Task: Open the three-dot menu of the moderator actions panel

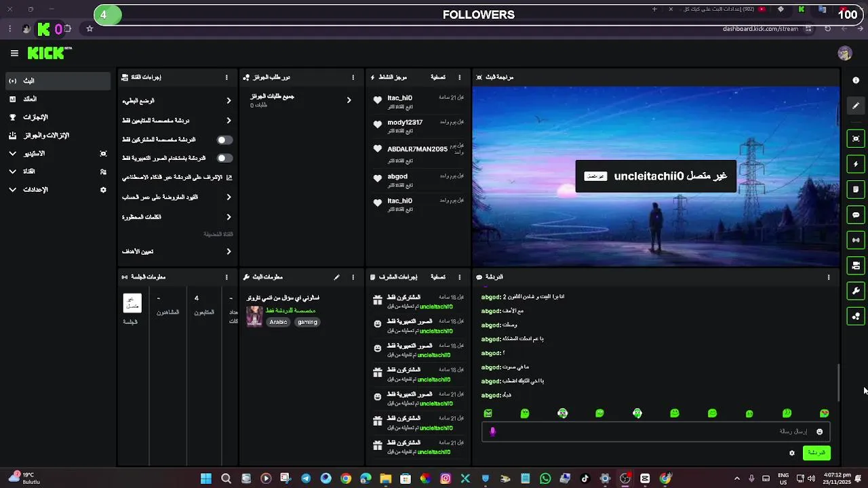Action: [459, 277]
